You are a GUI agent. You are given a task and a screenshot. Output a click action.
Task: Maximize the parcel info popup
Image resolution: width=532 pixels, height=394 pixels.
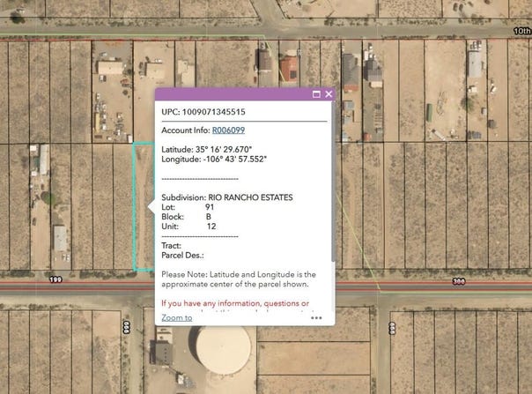coord(316,94)
